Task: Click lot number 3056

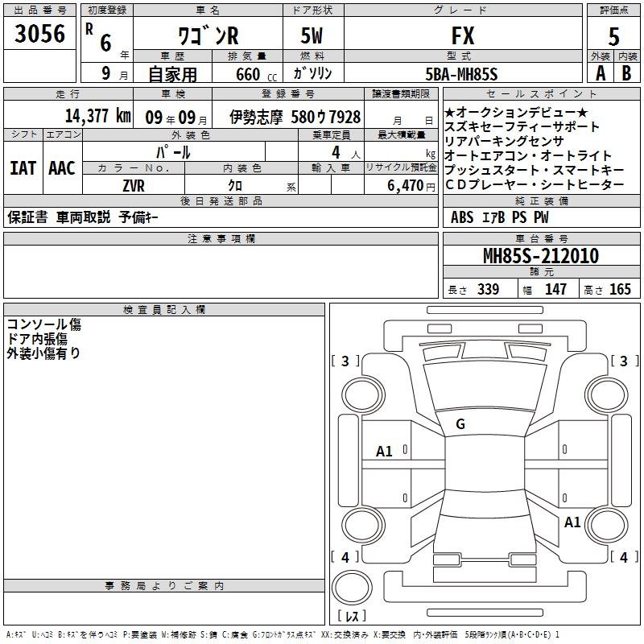Action: tap(39, 33)
